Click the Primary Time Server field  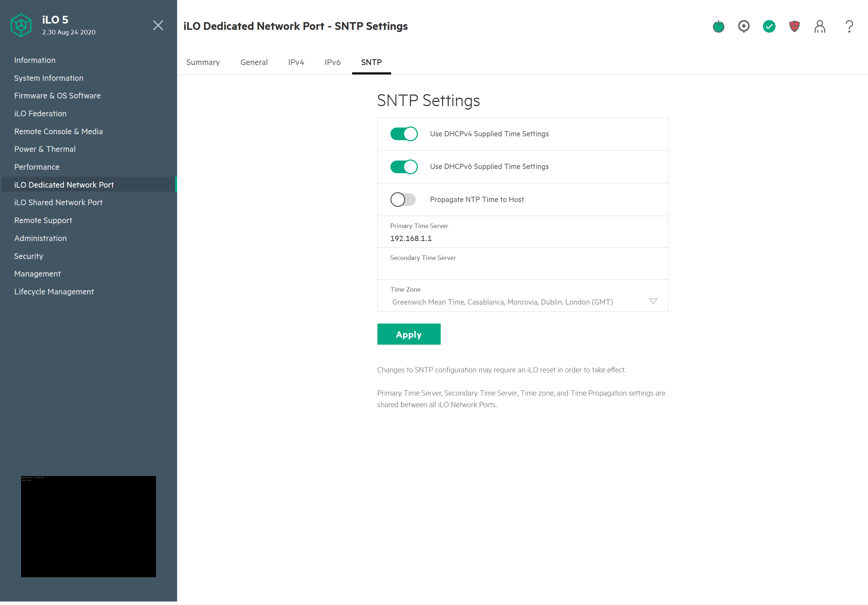(x=522, y=239)
